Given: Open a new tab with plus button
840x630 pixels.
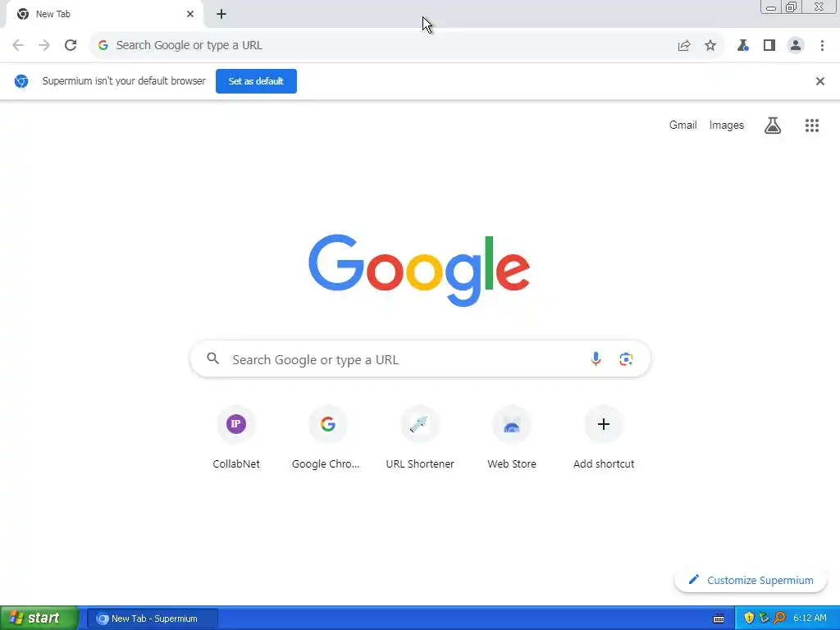Looking at the screenshot, I should [221, 15].
